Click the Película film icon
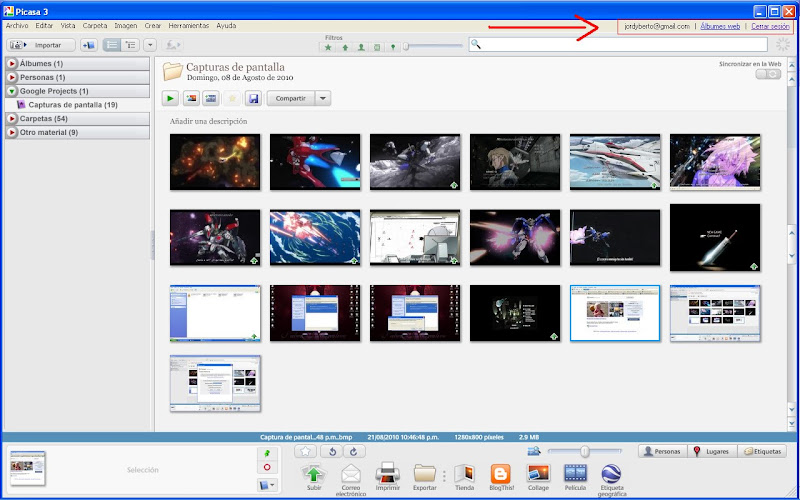 point(576,474)
